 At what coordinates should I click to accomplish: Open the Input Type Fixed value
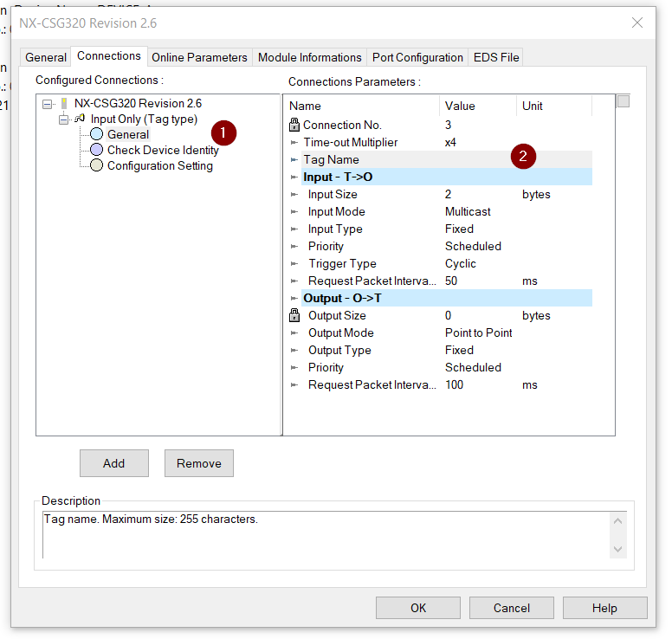tap(459, 229)
